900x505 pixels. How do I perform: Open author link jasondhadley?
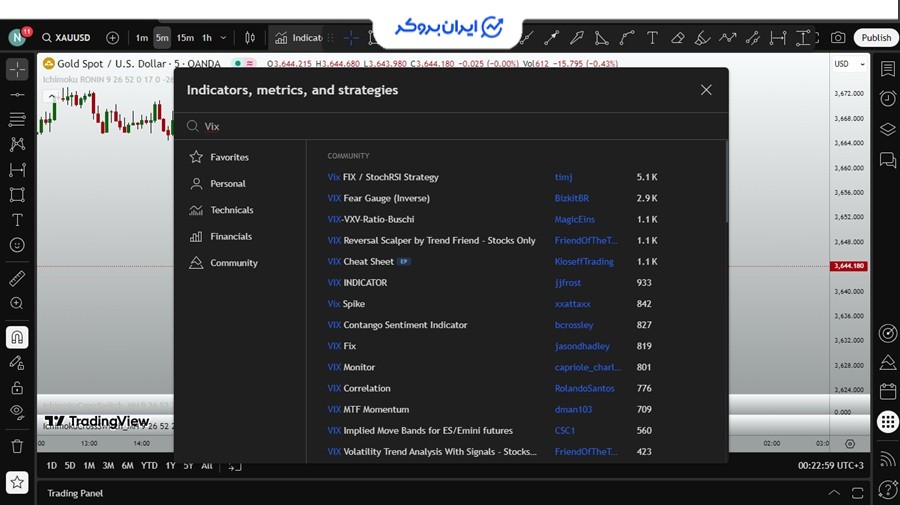pyautogui.click(x=582, y=346)
